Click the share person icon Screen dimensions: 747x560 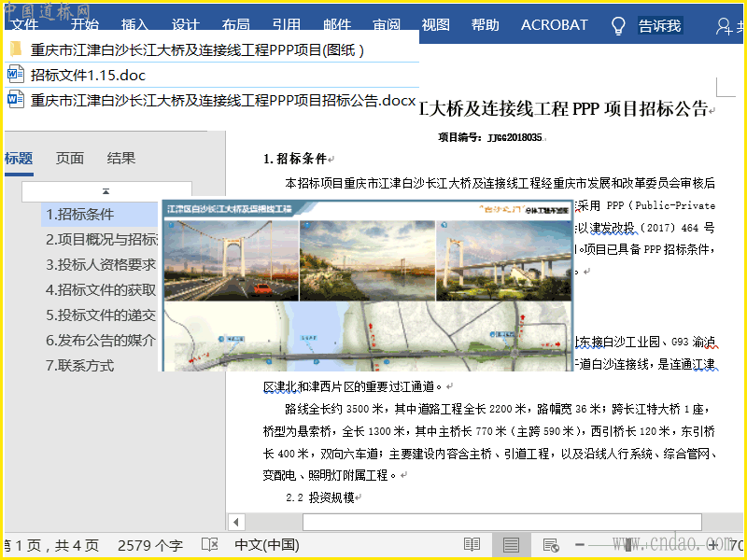[724, 26]
